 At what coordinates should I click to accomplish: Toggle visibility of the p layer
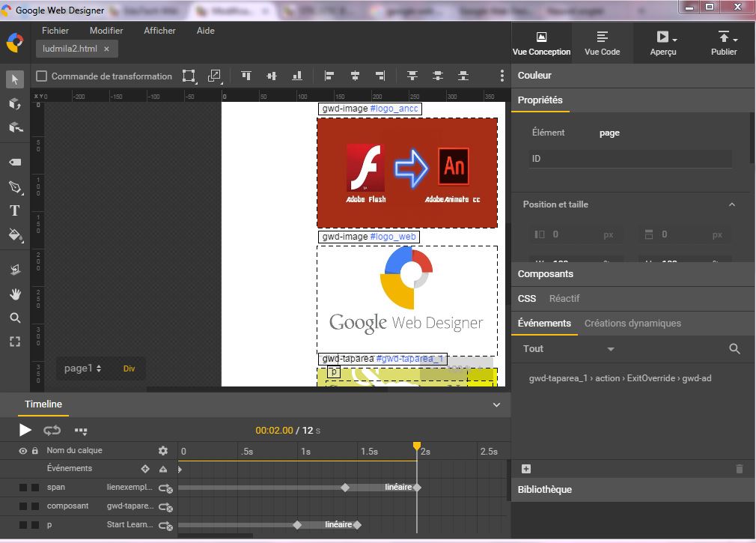pos(22,525)
